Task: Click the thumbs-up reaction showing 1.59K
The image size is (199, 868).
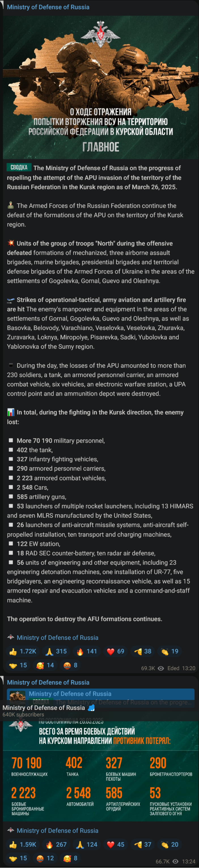Action: pyautogui.click(x=23, y=844)
